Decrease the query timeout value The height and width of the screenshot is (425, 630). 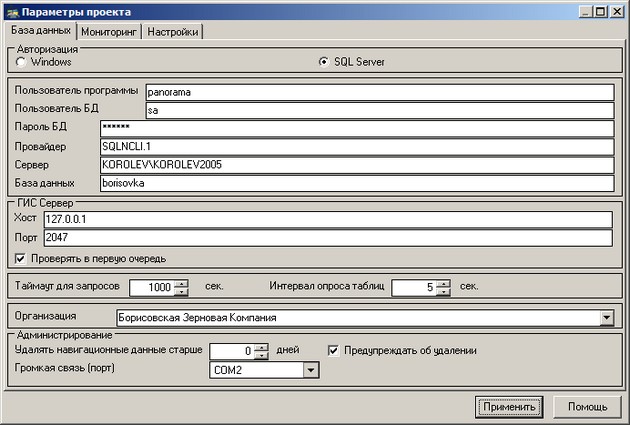click(181, 292)
